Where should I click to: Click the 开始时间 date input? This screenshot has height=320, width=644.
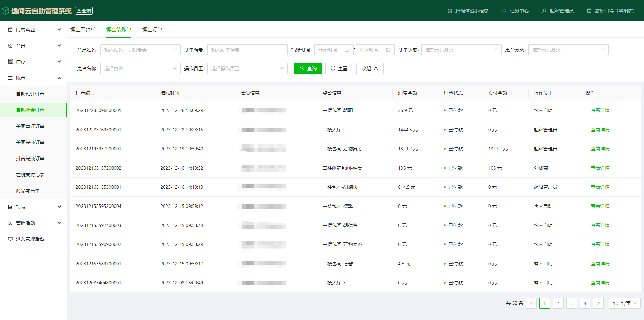point(334,50)
